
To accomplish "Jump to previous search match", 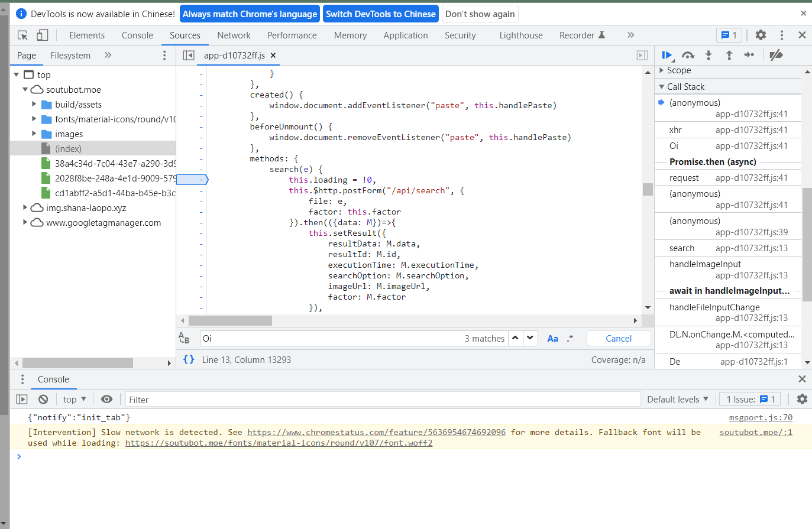I will (515, 338).
